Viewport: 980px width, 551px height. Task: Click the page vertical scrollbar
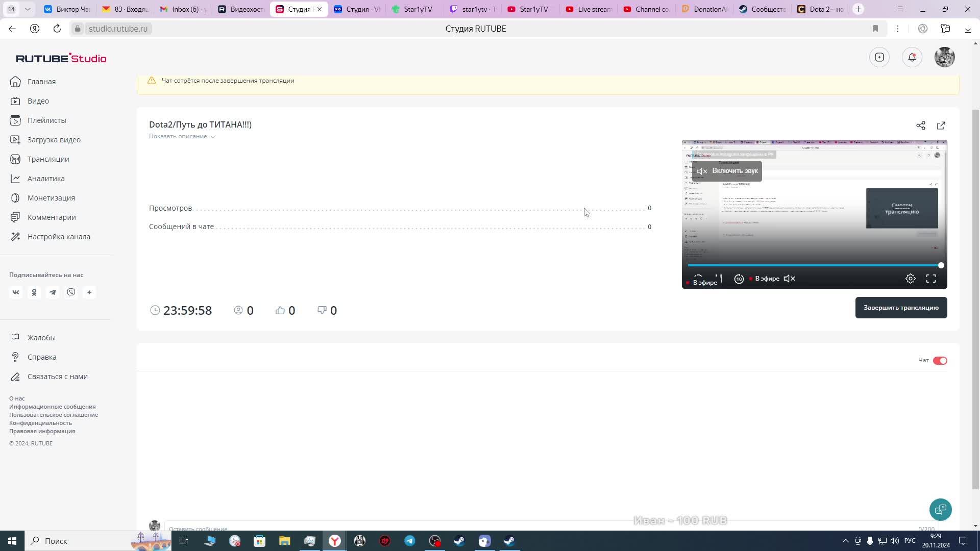tap(975, 300)
